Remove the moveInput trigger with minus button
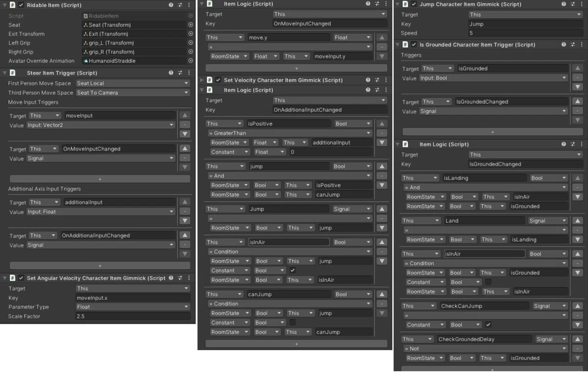The height and width of the screenshot is (372, 588). pos(185,125)
